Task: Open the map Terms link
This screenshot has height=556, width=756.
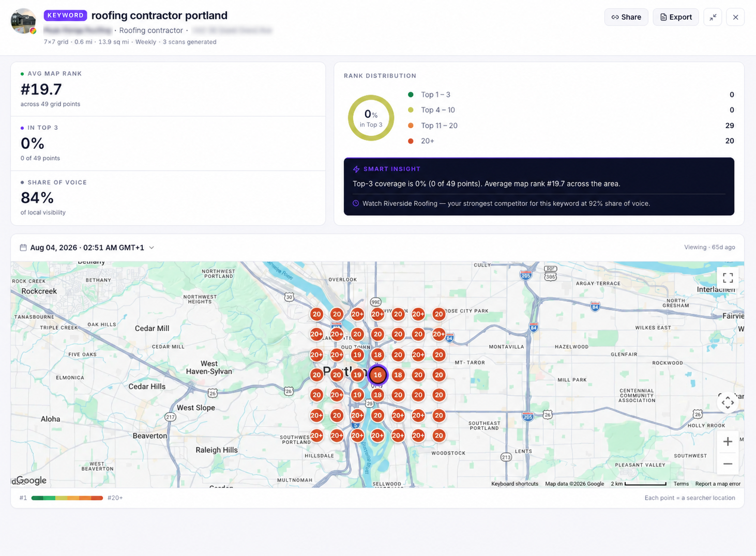Action: click(x=681, y=484)
